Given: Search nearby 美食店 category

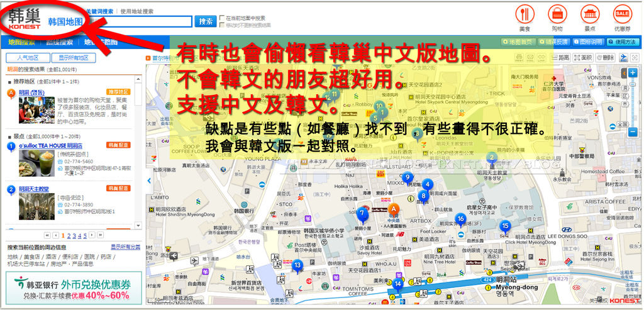Looking at the screenshot, I should coord(31,257).
